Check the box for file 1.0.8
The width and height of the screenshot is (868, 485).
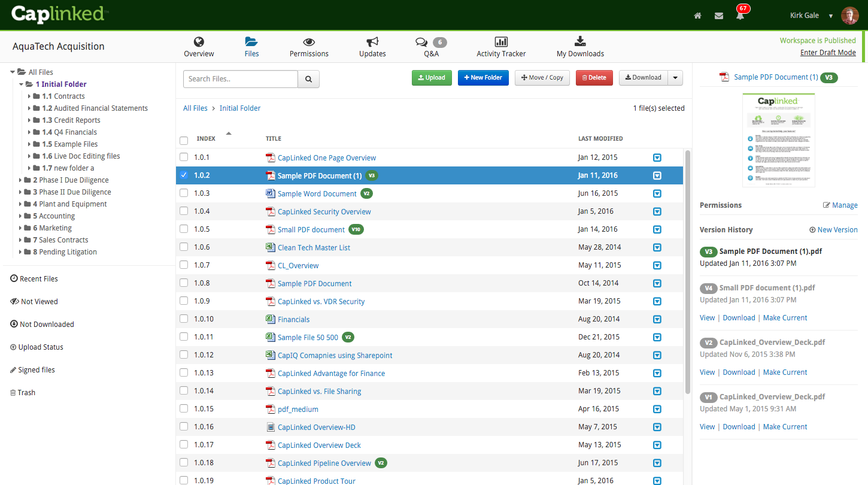pos(184,283)
